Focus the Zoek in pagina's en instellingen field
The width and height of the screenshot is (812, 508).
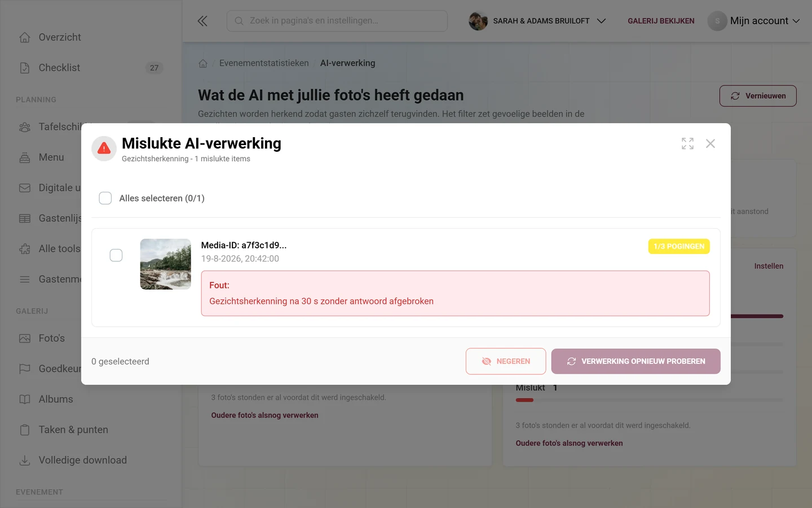tap(337, 21)
